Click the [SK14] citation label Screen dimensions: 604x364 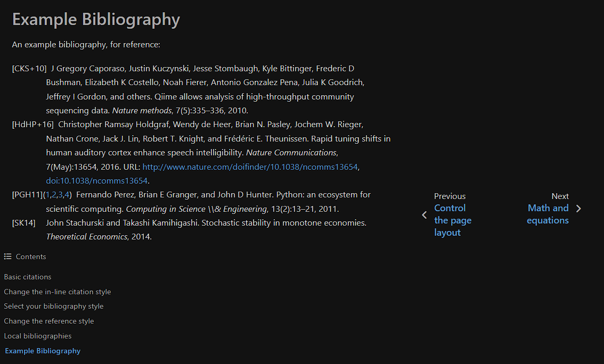click(23, 223)
